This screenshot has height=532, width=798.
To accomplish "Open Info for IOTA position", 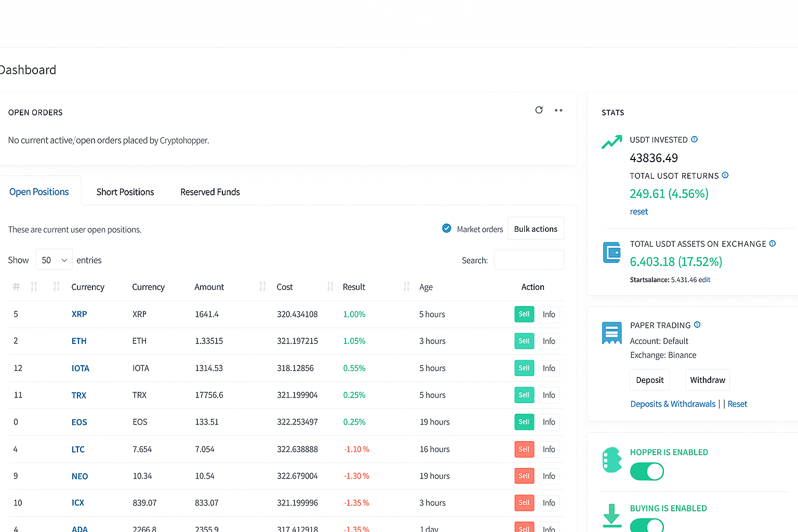I will pyautogui.click(x=549, y=368).
